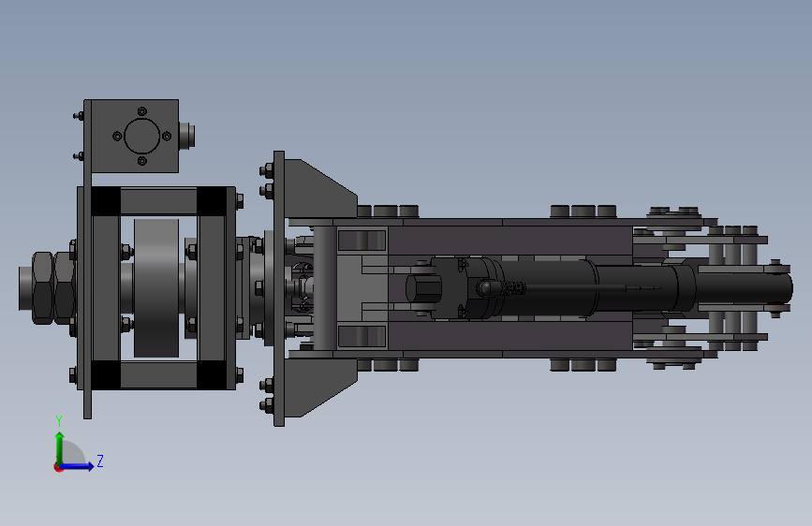Select the tall vertical flange plate with bolts
Viewport: 812px width, 526px height.
278,288
